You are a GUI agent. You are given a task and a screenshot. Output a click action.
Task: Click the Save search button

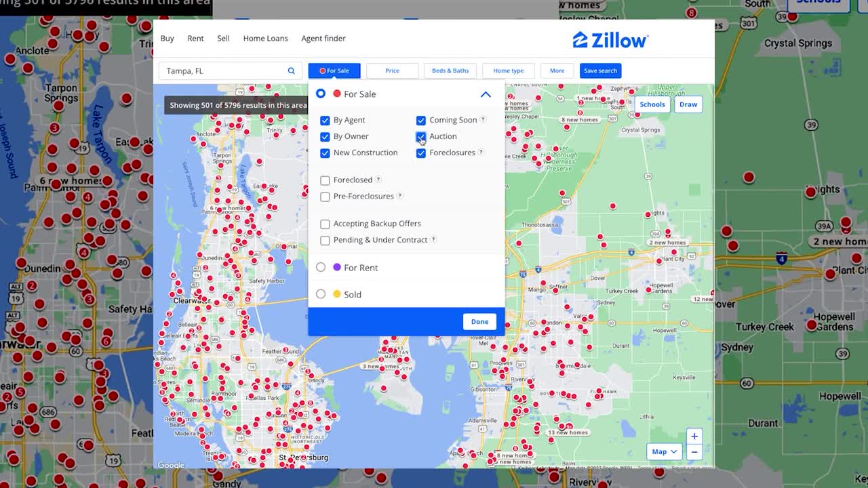point(600,70)
